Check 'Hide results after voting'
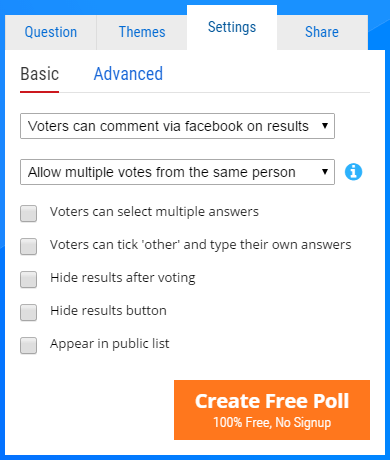 pyautogui.click(x=28, y=279)
